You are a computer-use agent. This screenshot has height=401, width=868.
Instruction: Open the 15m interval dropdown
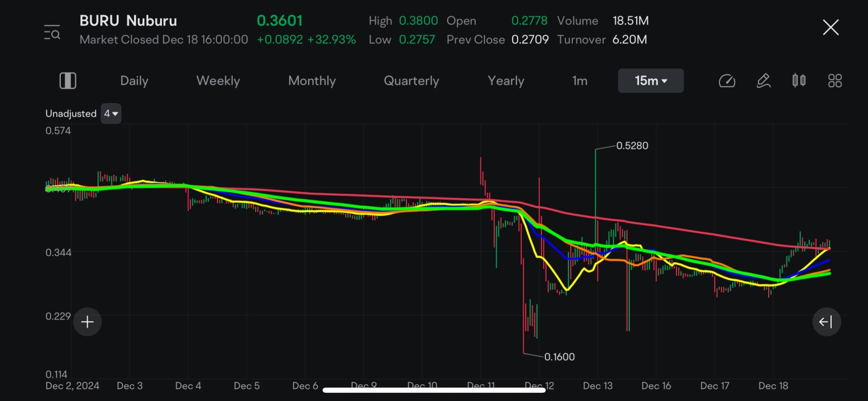[x=651, y=81]
